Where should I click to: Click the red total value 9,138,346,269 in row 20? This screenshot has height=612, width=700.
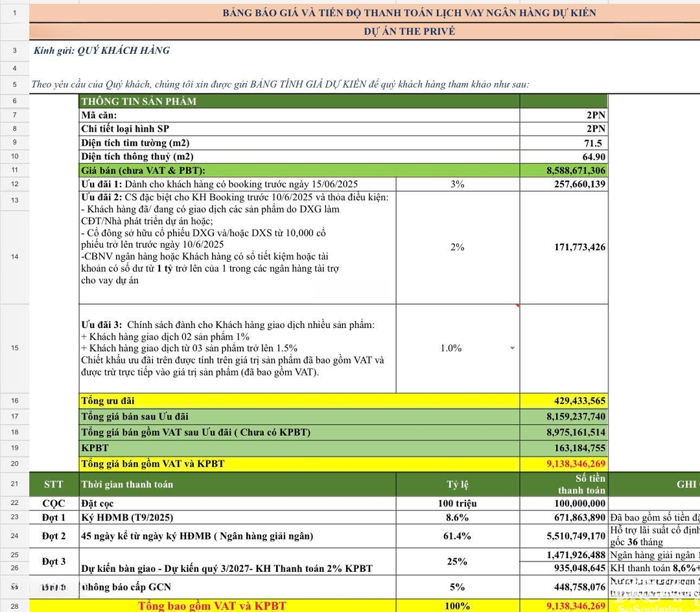[563, 464]
